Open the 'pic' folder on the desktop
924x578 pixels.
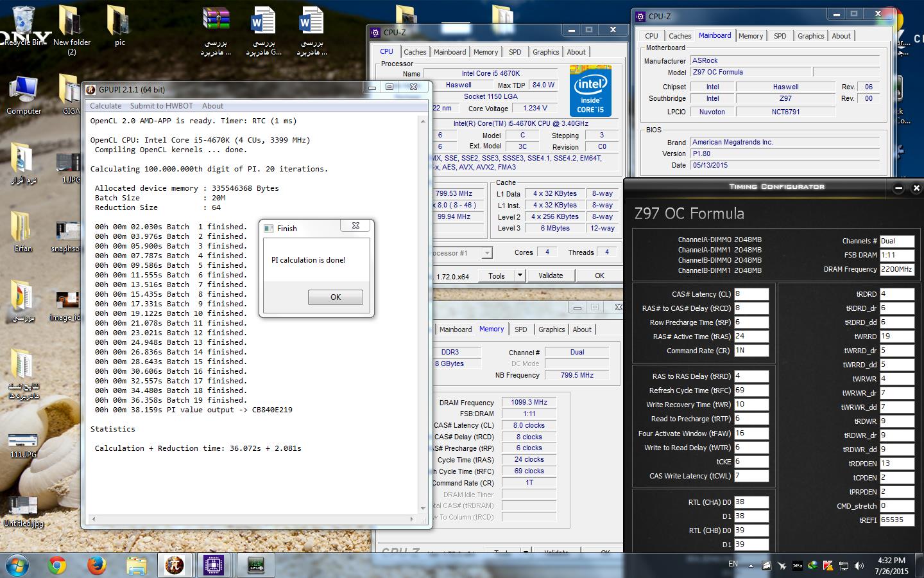click(x=119, y=26)
